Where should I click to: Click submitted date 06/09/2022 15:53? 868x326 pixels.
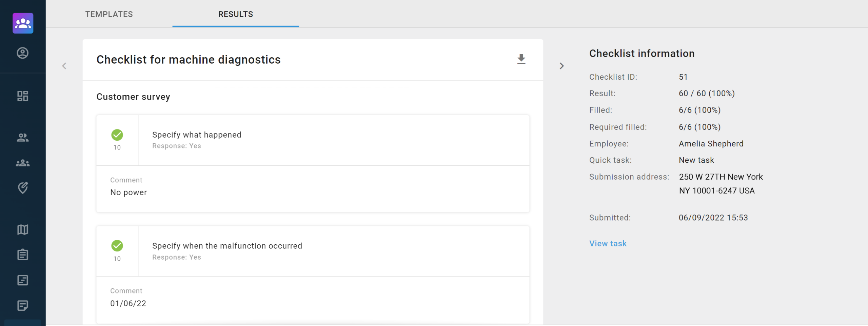[713, 218]
